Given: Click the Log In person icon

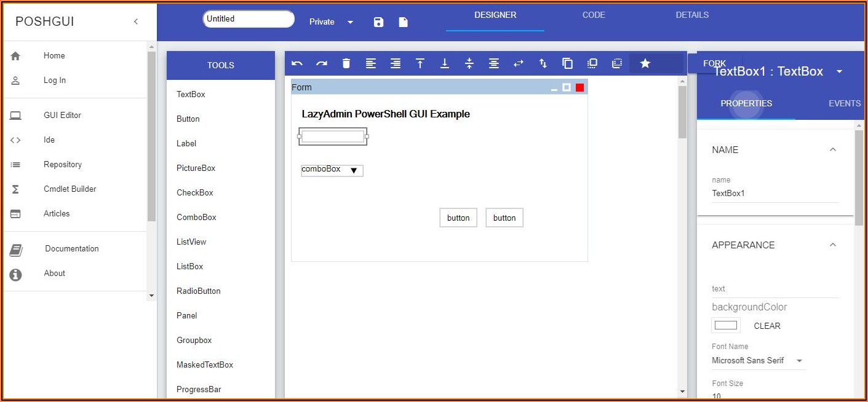Looking at the screenshot, I should [x=15, y=81].
